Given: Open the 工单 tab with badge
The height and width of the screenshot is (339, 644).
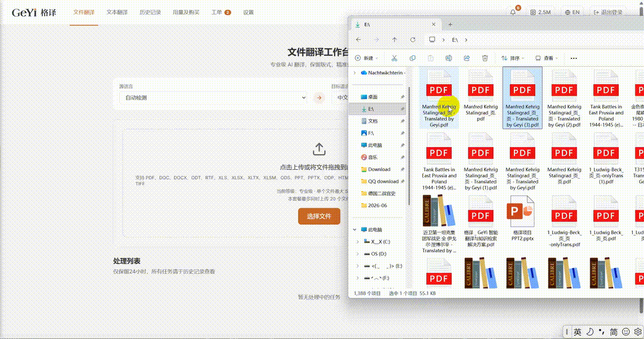Looking at the screenshot, I should (221, 13).
